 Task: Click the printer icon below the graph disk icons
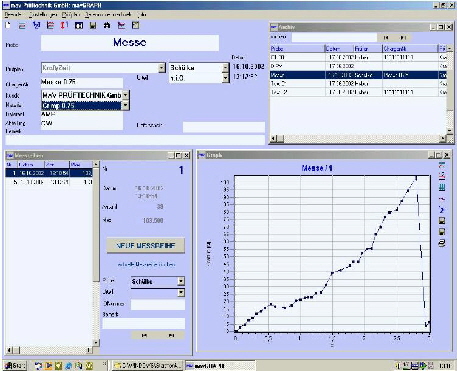click(442, 243)
